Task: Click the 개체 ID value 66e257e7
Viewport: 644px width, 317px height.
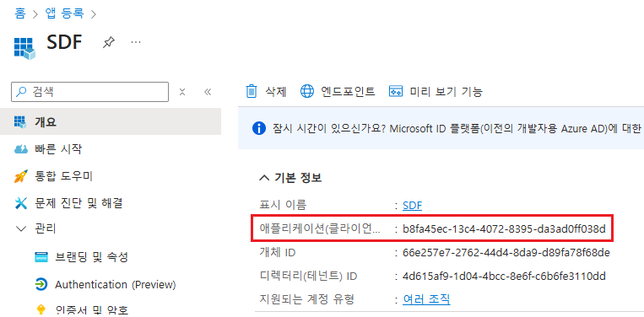Action: tap(506, 253)
